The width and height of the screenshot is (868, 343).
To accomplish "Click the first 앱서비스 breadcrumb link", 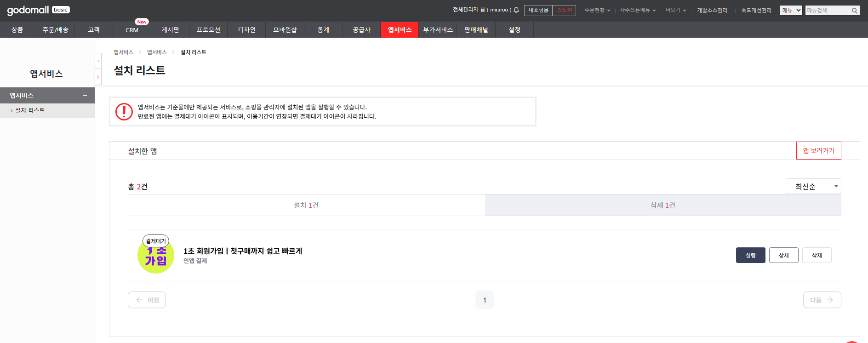I will pyautogui.click(x=123, y=52).
